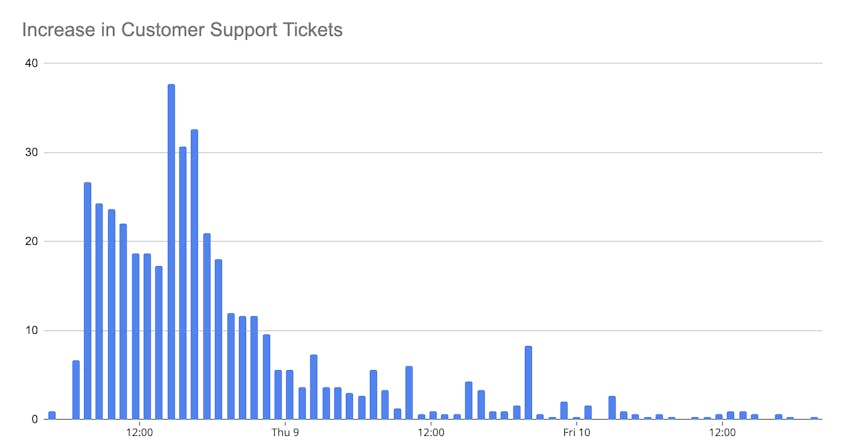Image resolution: width=847 pixels, height=440 pixels.
Task: Select the last tiny bar at far right
Action: pyautogui.click(x=814, y=418)
